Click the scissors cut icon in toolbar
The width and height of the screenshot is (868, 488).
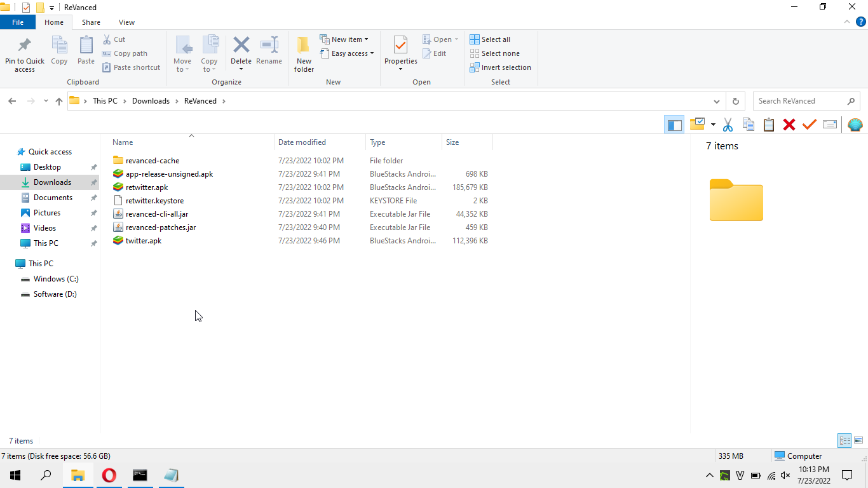pos(728,125)
